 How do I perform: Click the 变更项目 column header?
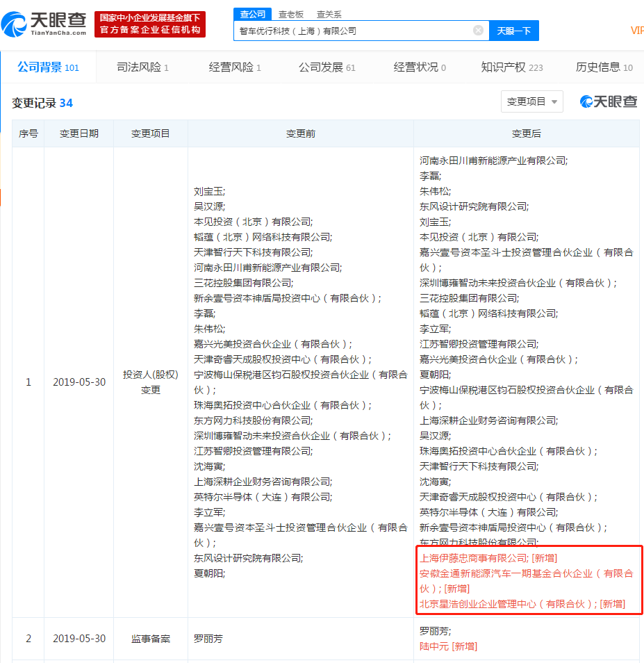[x=151, y=133]
